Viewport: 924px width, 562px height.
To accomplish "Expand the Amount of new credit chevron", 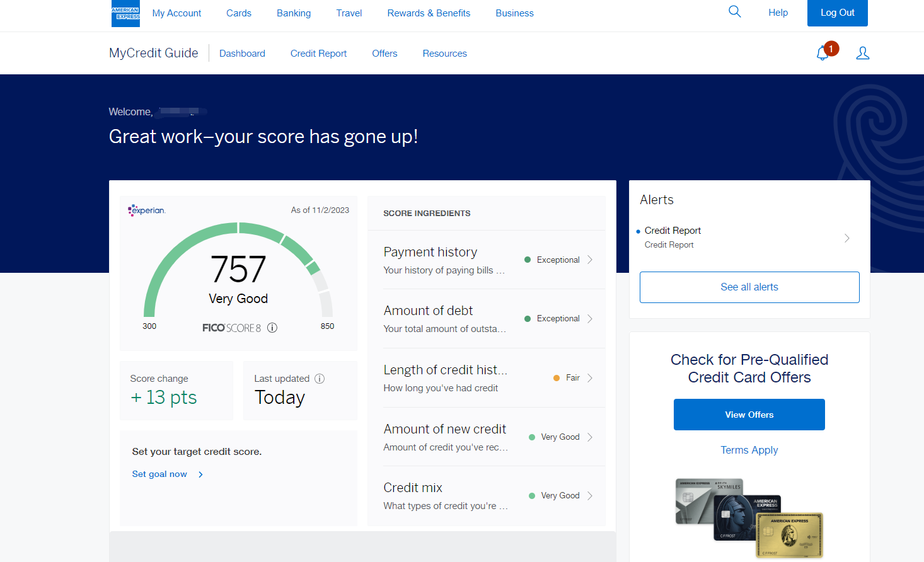I will click(590, 437).
